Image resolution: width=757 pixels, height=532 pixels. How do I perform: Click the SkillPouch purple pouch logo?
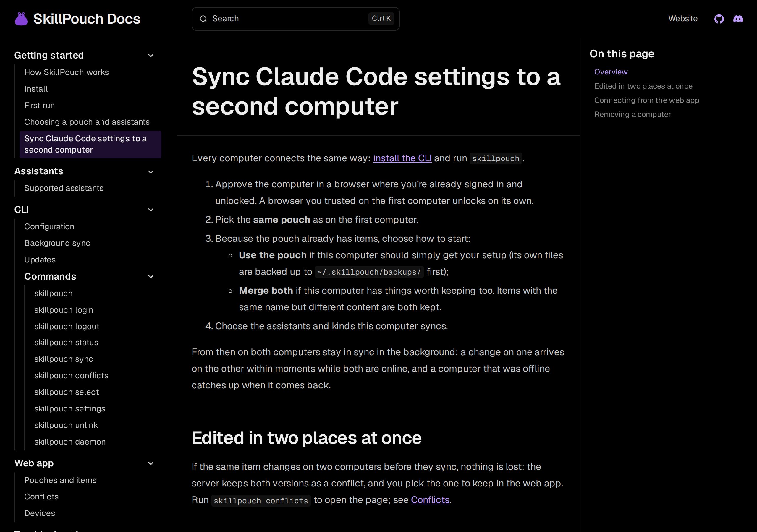21,19
